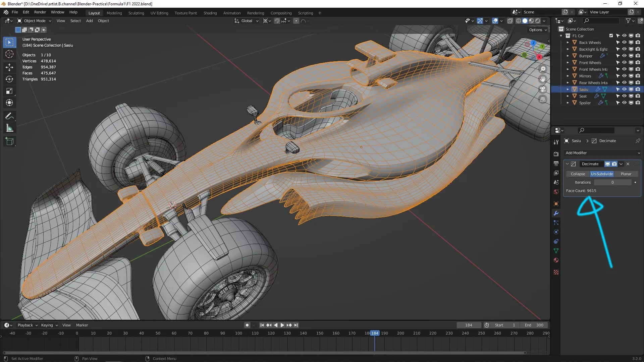
Task: Collapse the Decimate modifier panel
Action: pyautogui.click(x=567, y=164)
